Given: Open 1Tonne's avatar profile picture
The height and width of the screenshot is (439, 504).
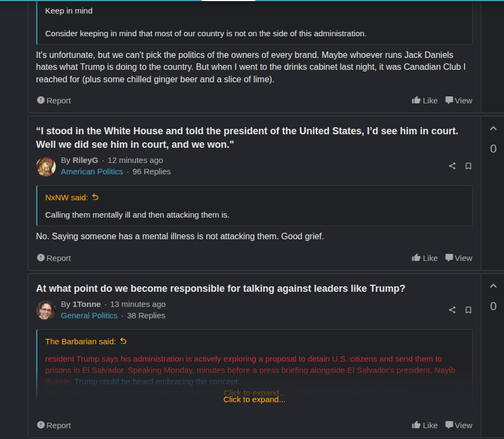Looking at the screenshot, I should click(x=46, y=310).
